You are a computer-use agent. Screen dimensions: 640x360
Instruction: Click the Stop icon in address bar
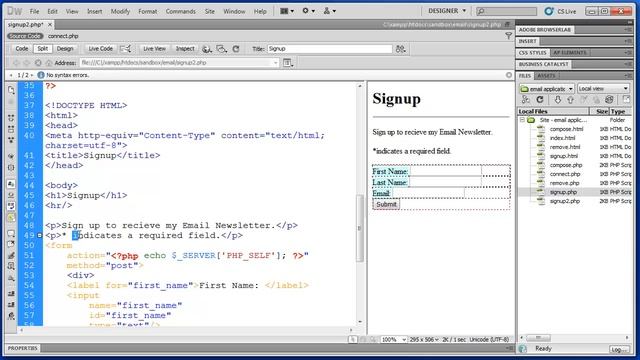pos(38,63)
